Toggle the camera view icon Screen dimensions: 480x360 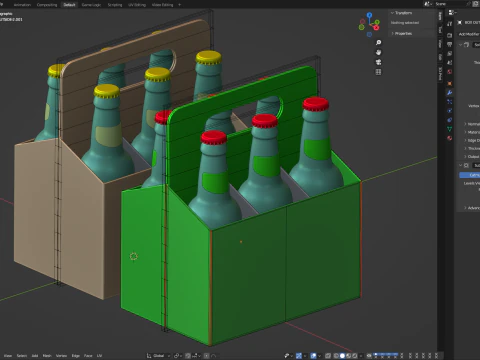(378, 62)
